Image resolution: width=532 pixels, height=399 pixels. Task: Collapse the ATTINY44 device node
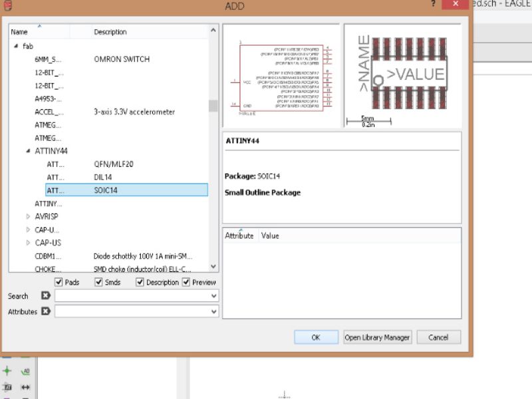tap(28, 151)
